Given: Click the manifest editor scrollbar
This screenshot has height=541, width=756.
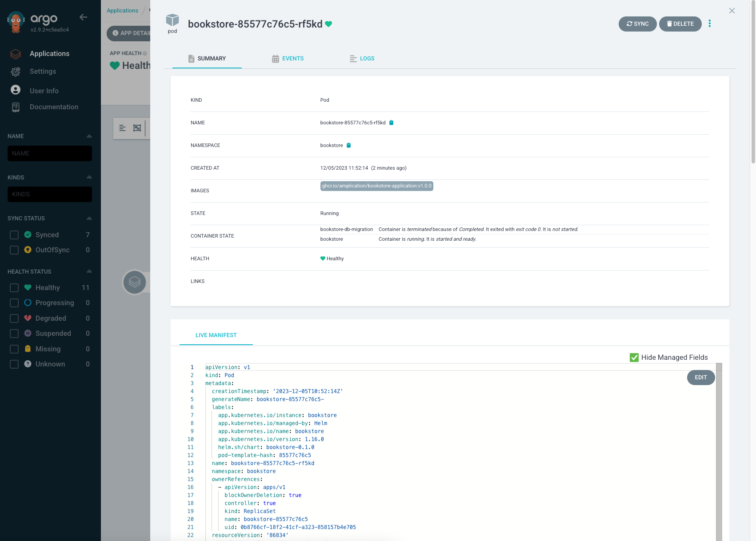Looking at the screenshot, I should 719,452.
